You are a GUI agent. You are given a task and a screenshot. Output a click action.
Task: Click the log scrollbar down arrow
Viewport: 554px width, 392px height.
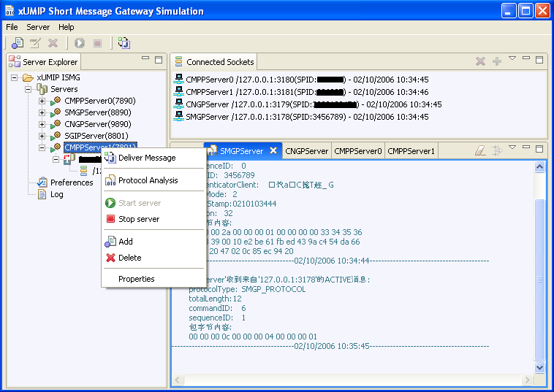click(x=539, y=367)
